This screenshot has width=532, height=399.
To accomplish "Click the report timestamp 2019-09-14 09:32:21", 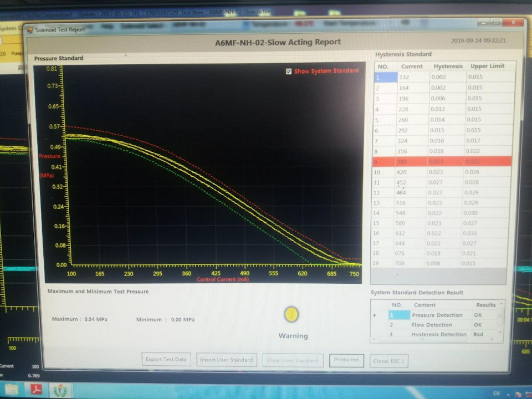I will (x=478, y=40).
